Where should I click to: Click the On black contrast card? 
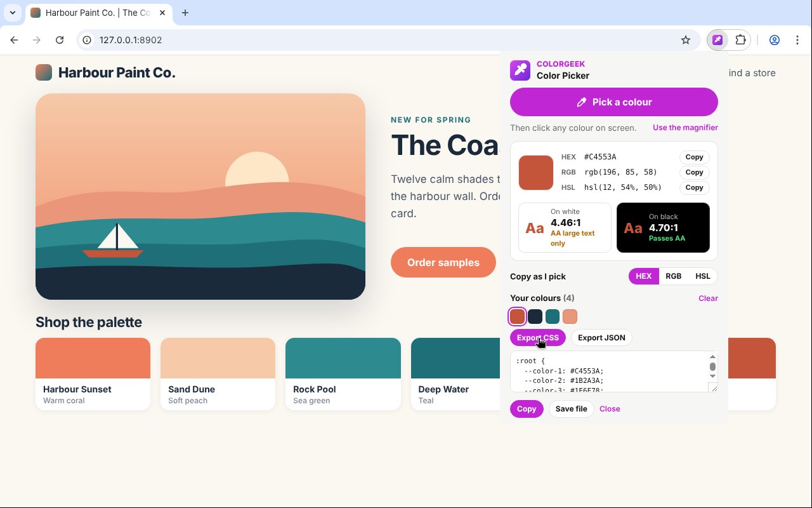pyautogui.click(x=663, y=227)
